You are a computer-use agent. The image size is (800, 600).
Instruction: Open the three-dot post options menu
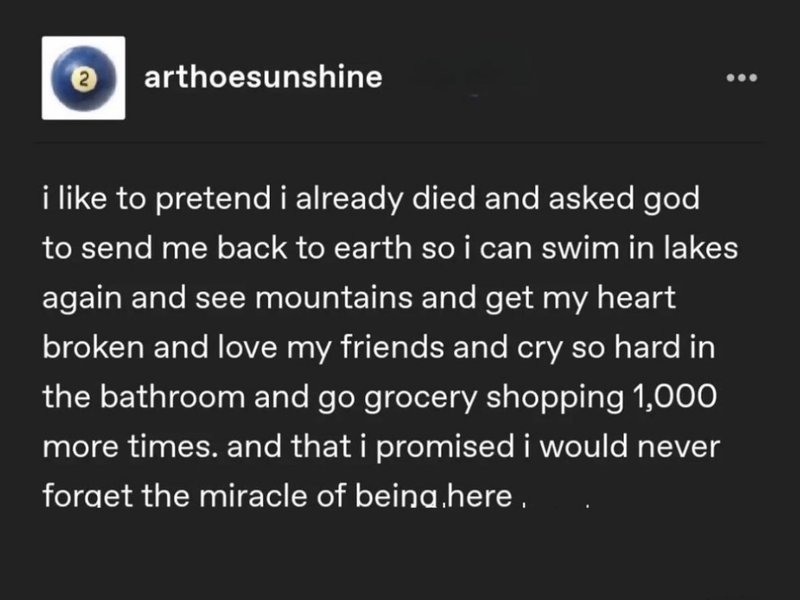tap(742, 78)
